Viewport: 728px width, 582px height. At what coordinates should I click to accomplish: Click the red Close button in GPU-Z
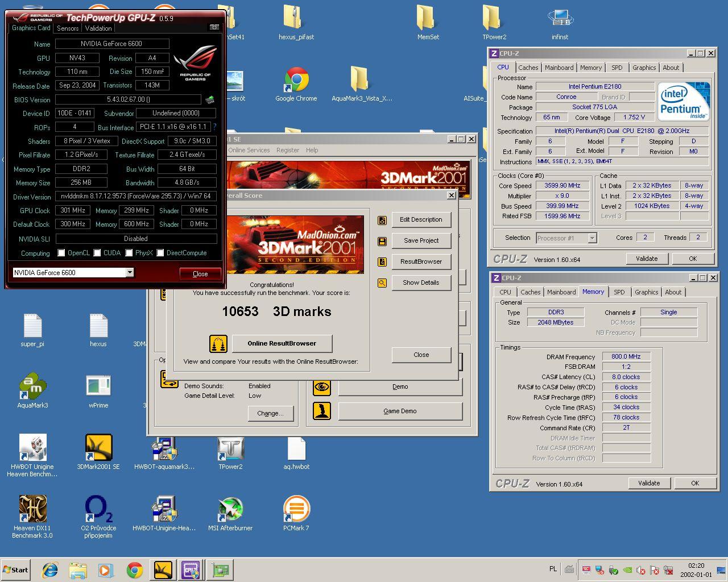[x=200, y=274]
